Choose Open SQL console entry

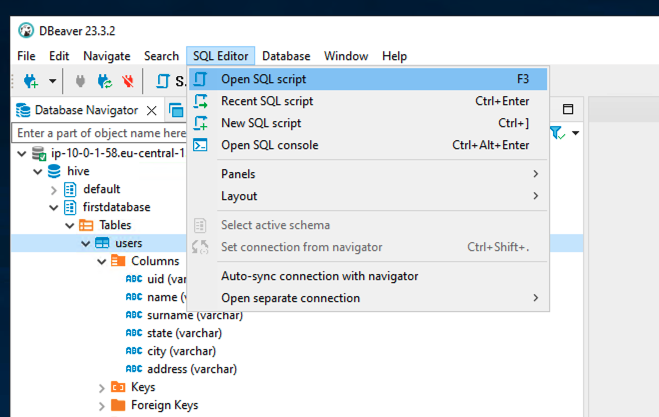coord(368,145)
